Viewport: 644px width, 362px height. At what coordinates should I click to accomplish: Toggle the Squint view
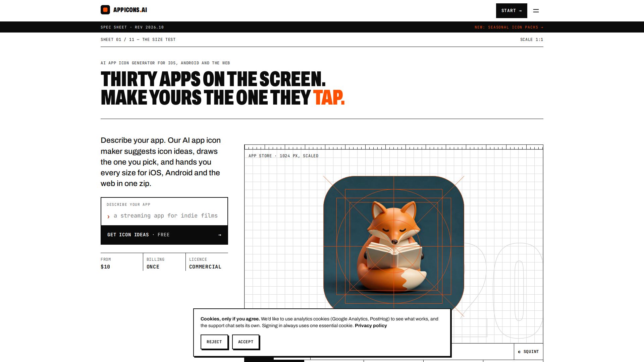point(529,352)
